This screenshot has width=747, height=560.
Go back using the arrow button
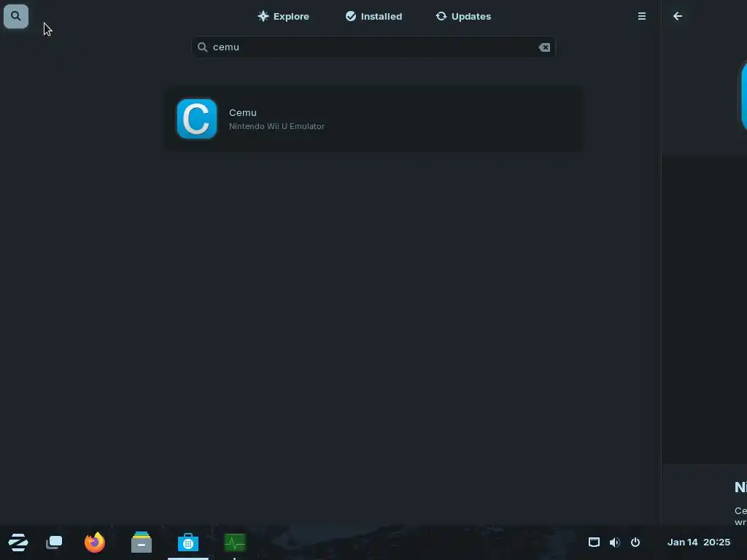point(678,16)
